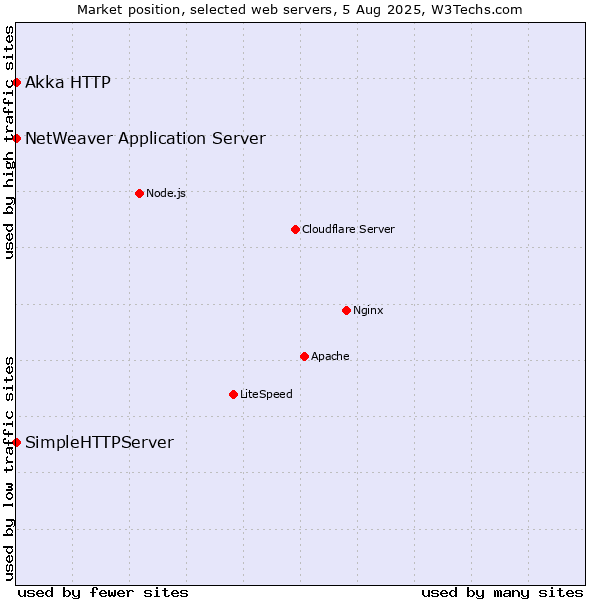Click the Cloudflare Server red marker
This screenshot has width=600, height=600.
(295, 230)
